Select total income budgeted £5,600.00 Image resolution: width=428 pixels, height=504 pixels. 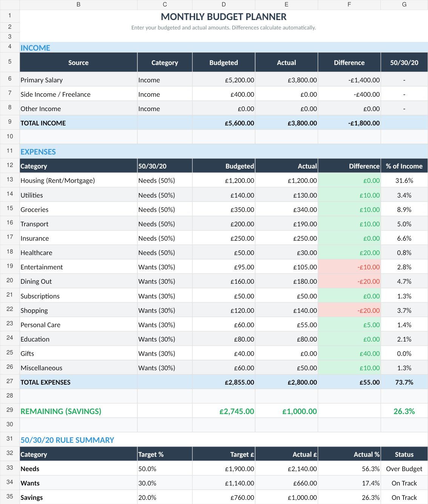(x=224, y=123)
